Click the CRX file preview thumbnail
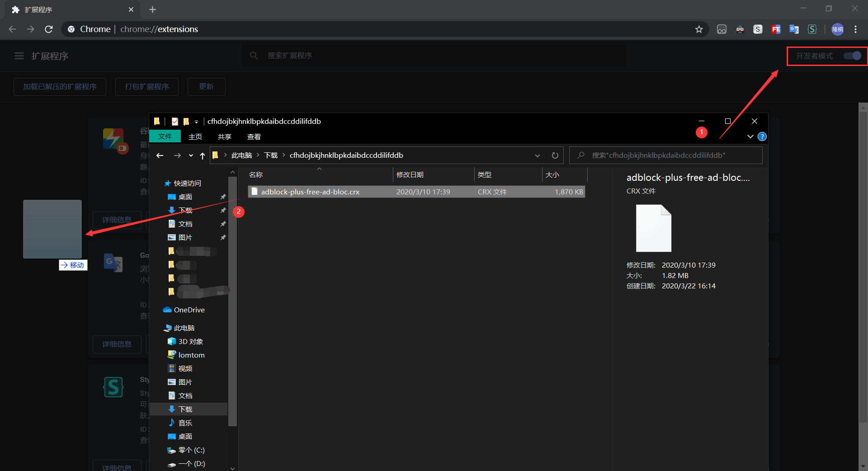The image size is (868, 471). point(654,228)
